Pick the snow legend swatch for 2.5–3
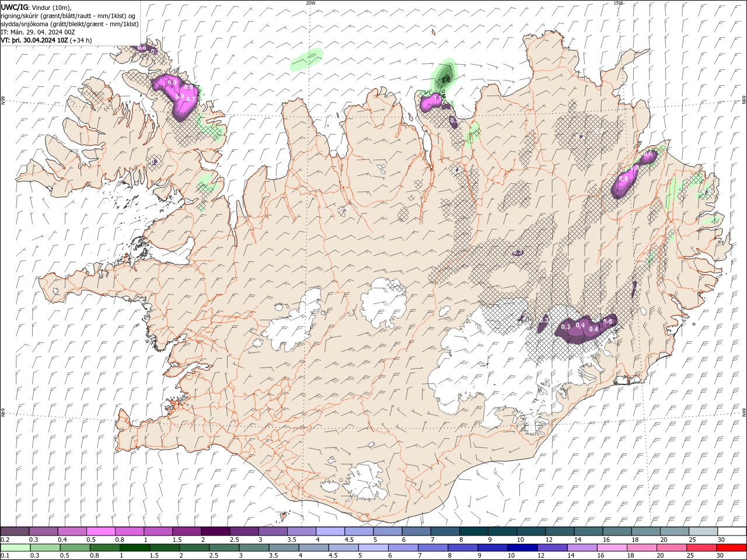This screenshot has height=560, width=747. click(244, 531)
